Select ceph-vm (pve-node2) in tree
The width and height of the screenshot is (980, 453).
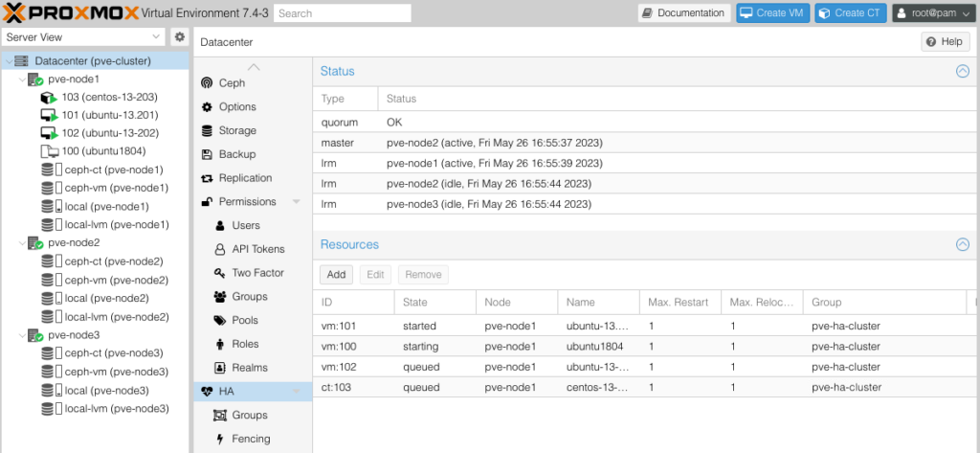pos(95,280)
